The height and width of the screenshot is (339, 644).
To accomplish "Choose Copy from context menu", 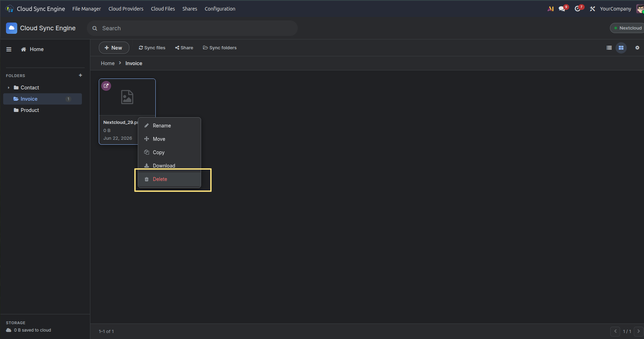I will pyautogui.click(x=169, y=152).
